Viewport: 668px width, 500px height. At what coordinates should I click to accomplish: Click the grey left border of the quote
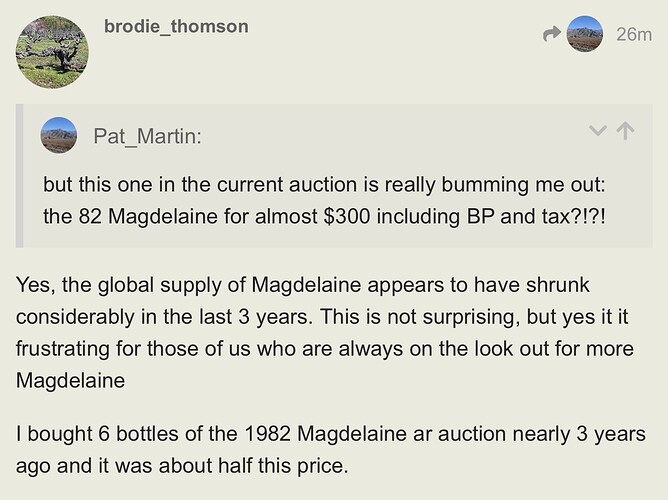[20, 175]
